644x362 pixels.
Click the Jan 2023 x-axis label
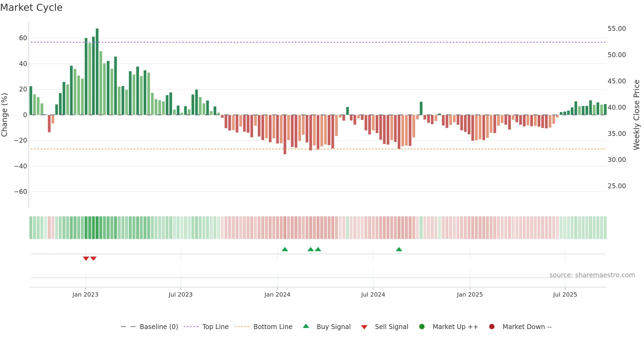click(85, 294)
